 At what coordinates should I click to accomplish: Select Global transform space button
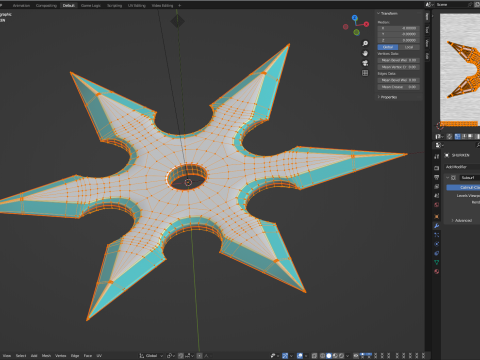(x=388, y=47)
